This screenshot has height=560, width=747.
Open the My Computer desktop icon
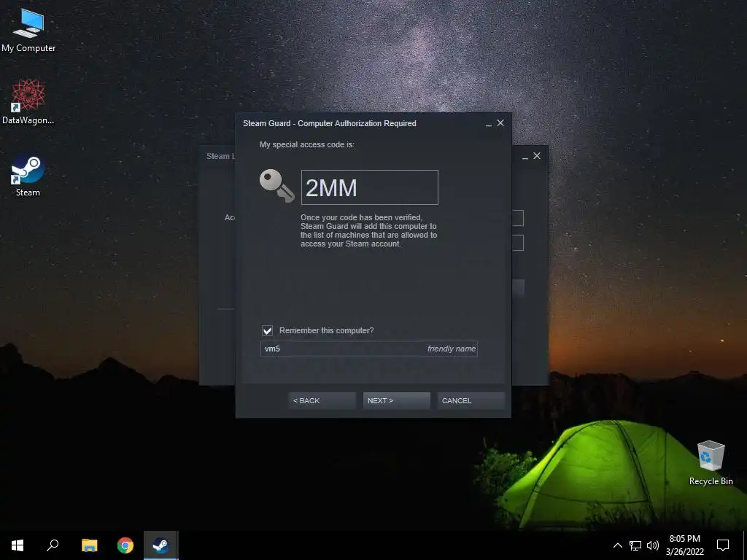tap(28, 29)
